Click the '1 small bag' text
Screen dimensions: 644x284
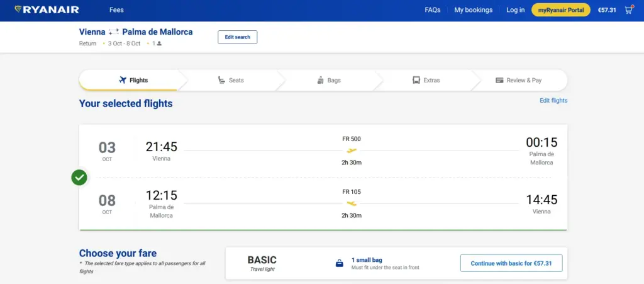click(367, 260)
